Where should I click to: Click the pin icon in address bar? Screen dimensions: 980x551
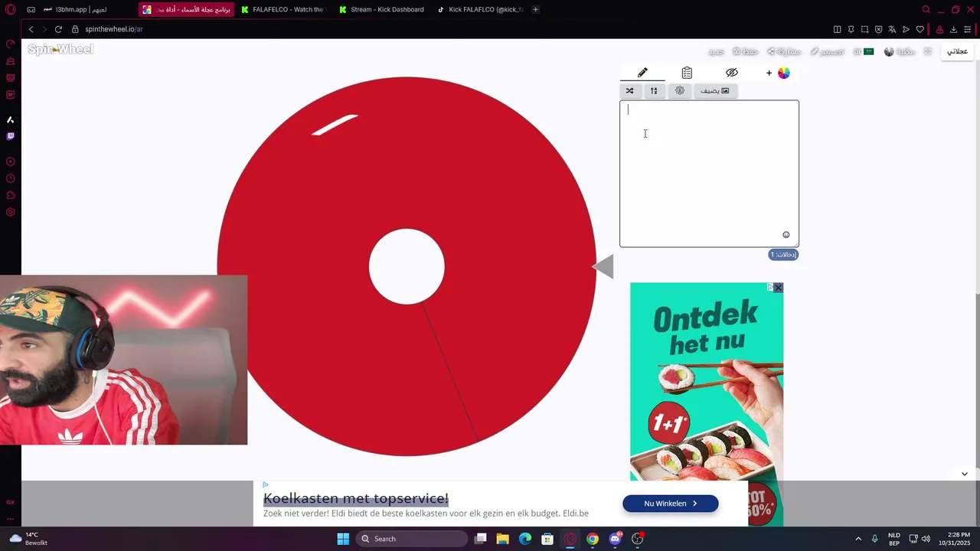pyautogui.click(x=851, y=29)
